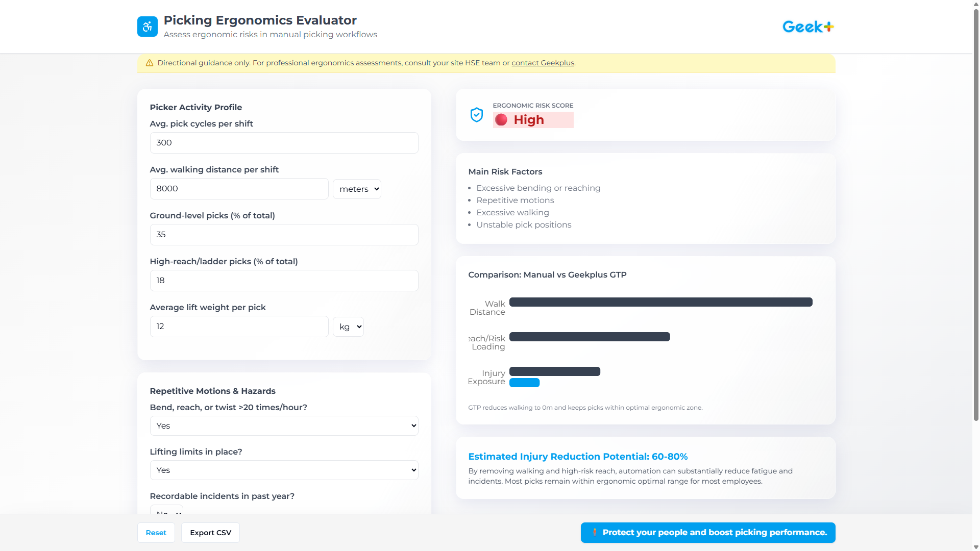Open the lift weight kg unit dropdown

348,326
